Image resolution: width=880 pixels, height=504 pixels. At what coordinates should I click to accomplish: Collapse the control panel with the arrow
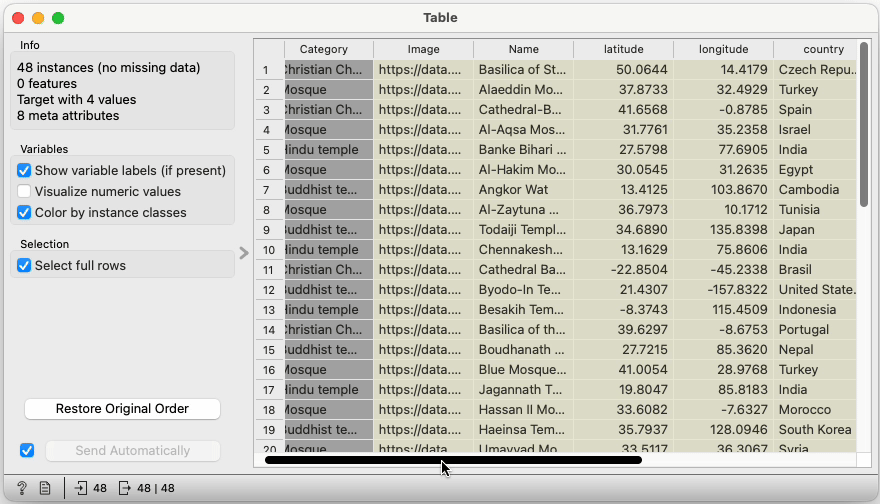click(x=244, y=253)
